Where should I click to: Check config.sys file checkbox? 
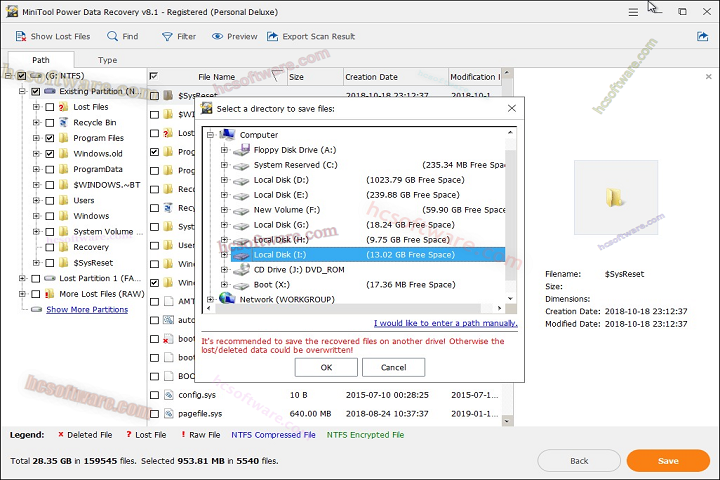(x=154, y=395)
